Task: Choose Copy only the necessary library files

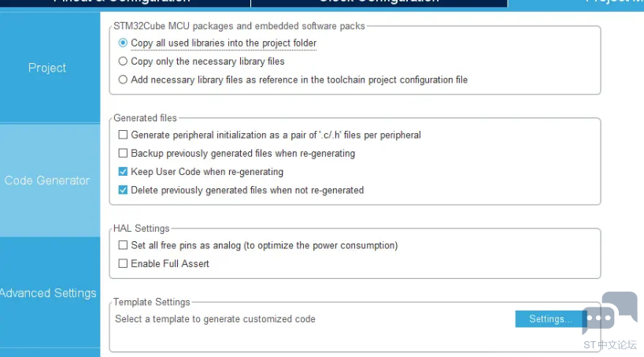Action: (123, 61)
